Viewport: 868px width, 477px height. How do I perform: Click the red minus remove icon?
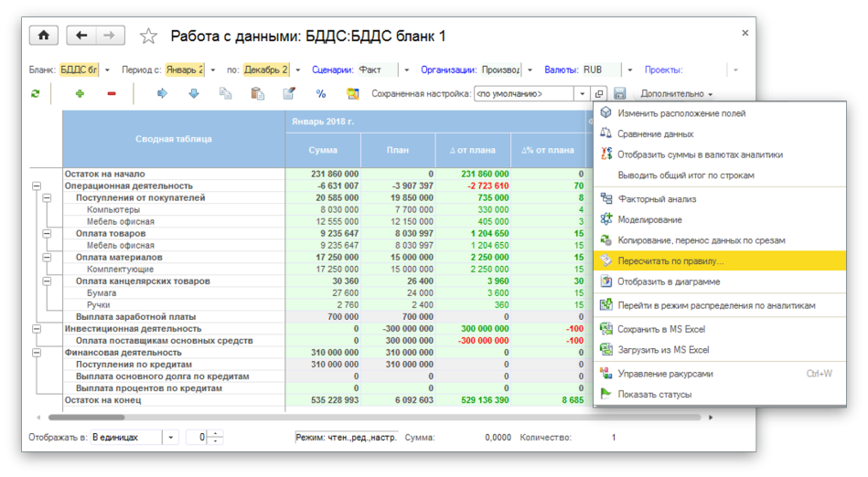click(112, 93)
